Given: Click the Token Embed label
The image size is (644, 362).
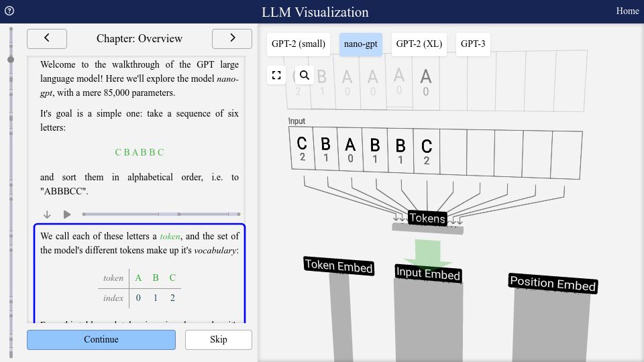Looking at the screenshot, I should 339,266.
